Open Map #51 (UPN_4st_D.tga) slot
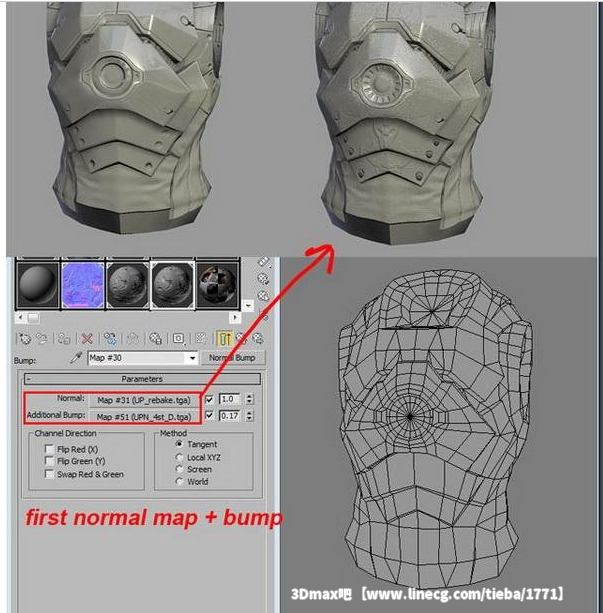This screenshot has width=603, height=613. point(144,417)
